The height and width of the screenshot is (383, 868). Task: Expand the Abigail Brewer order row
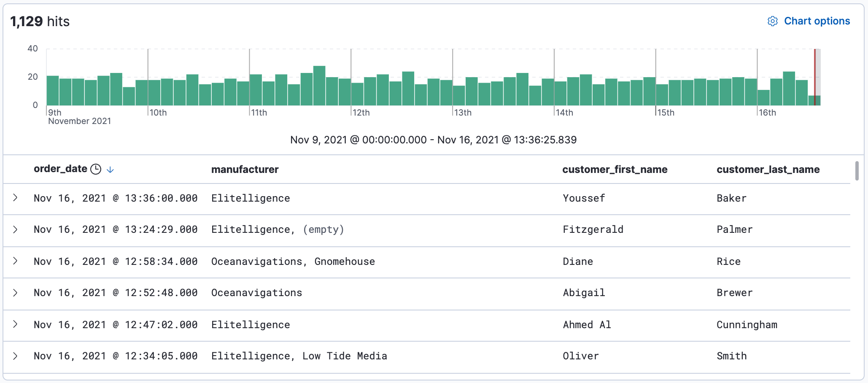pos(16,292)
